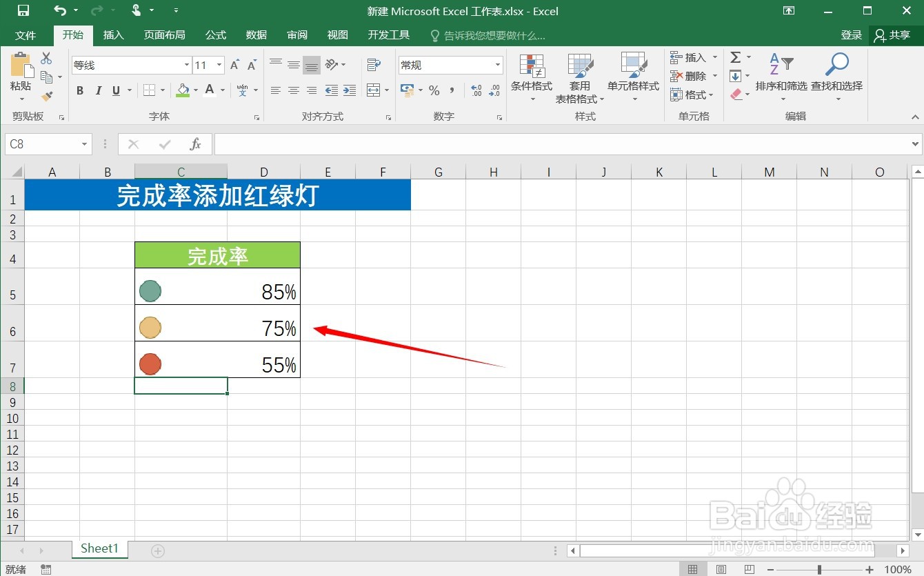Increase font size with larger A
This screenshot has width=924, height=576.
[234, 66]
